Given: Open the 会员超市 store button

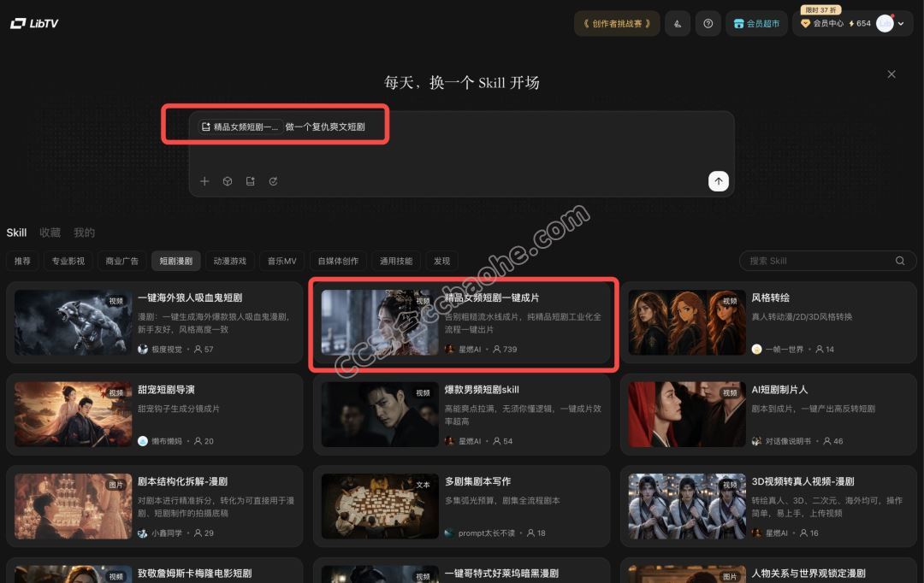Looking at the screenshot, I should [756, 24].
